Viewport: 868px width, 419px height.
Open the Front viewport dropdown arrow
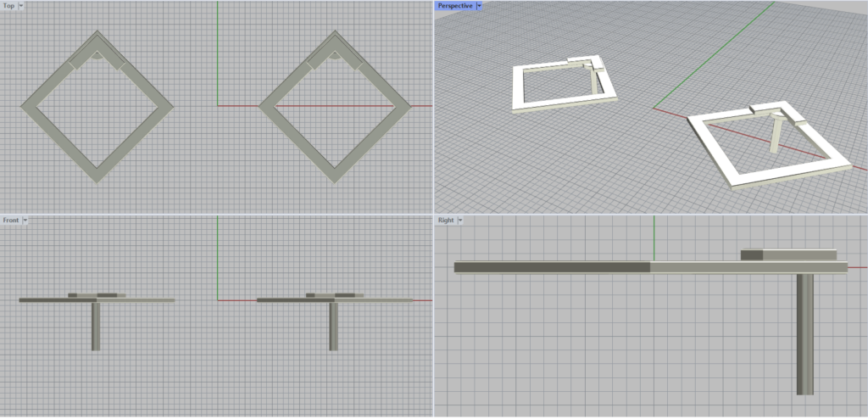pyautogui.click(x=26, y=221)
